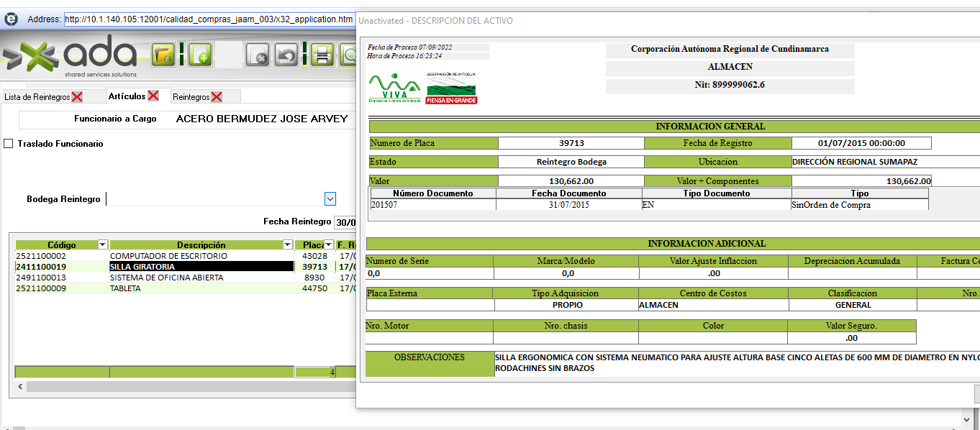Open the Código column filter dropdown
Image resolution: width=980 pixels, height=430 pixels.
[x=102, y=244]
